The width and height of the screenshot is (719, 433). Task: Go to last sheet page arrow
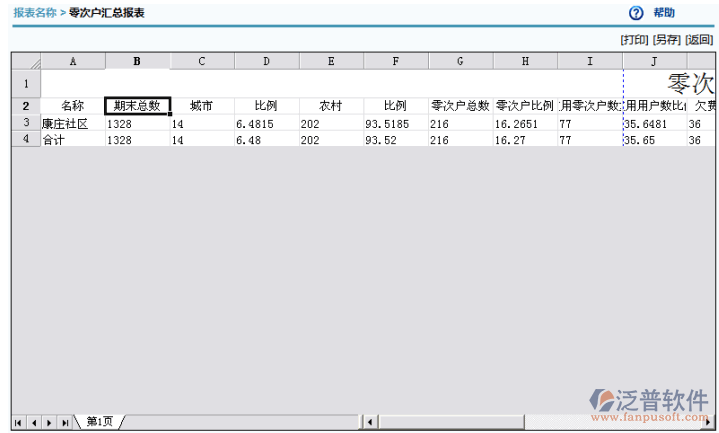tap(65, 422)
